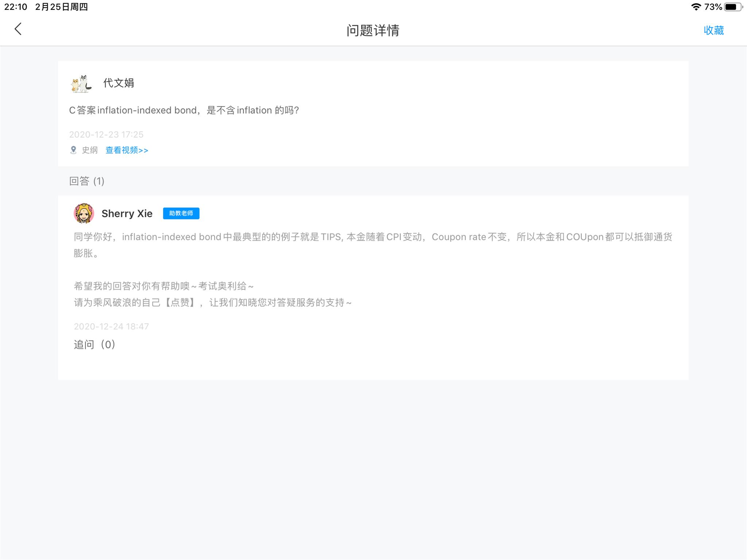Screen dimensions: 747x560
Task: Tap the 史纲 teacher label
Action: [90, 150]
